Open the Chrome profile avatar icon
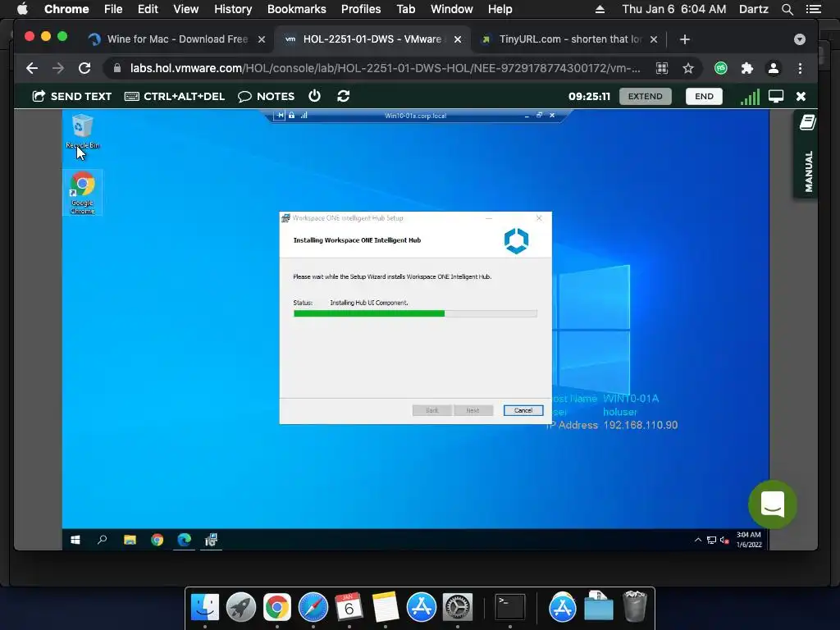This screenshot has width=840, height=630. [773, 68]
